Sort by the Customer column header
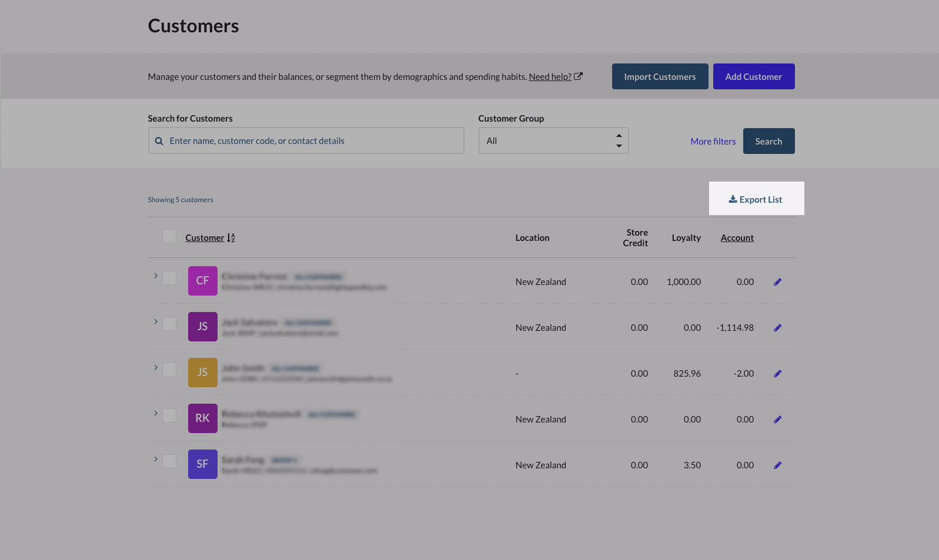 pos(205,238)
